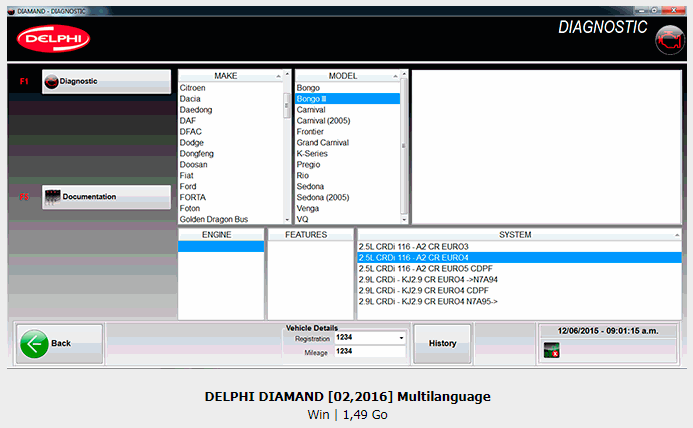The image size is (693, 428).
Task: Select 2.9L CRDi KJ2.9 CR EURO4 ->N7A94
Action: click(519, 280)
